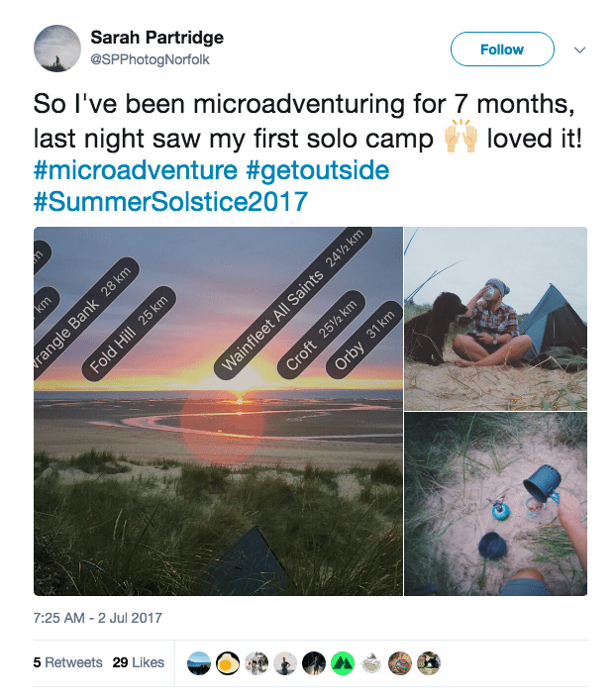Open the camping stove and mug photo
Image resolution: width=614 pixels, height=700 pixels.
click(x=495, y=504)
